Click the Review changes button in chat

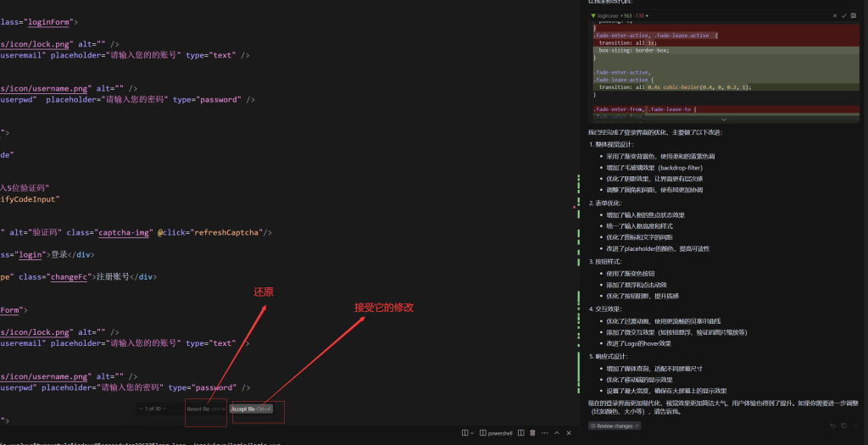click(x=615, y=426)
